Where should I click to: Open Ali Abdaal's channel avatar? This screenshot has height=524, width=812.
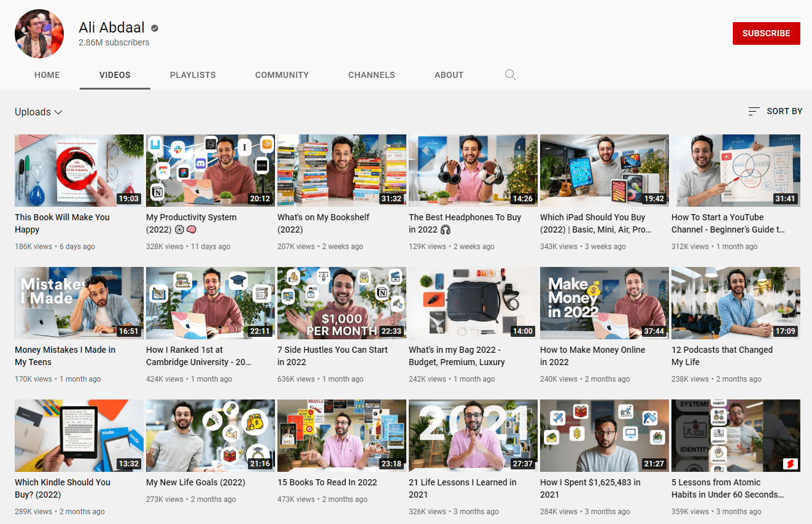pyautogui.click(x=39, y=33)
